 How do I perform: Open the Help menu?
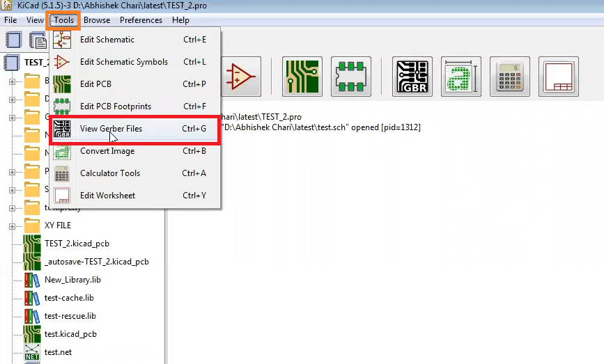pyautogui.click(x=180, y=20)
